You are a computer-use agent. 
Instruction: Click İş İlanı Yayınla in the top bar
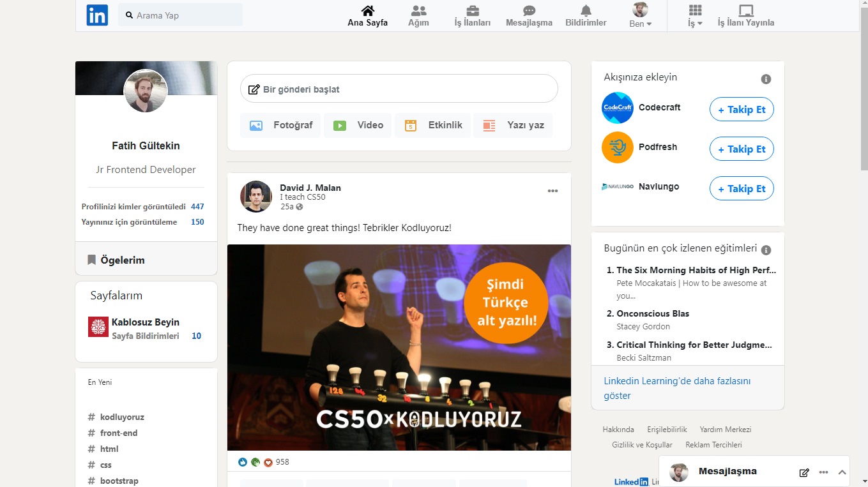click(x=745, y=15)
